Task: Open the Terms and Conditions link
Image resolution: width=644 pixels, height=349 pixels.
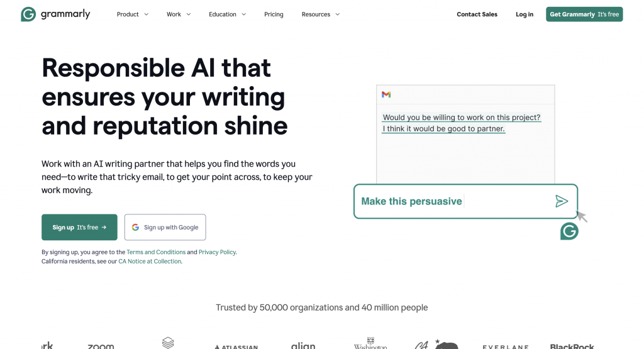Action: click(156, 252)
